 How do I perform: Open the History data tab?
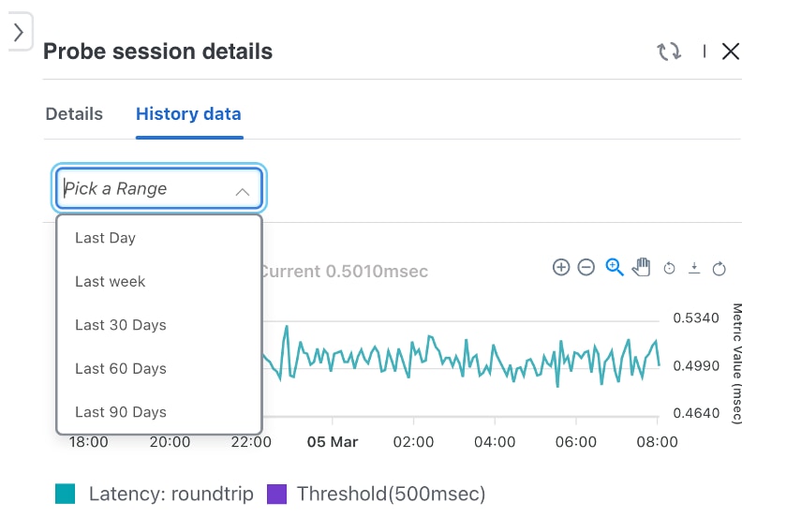click(x=188, y=114)
